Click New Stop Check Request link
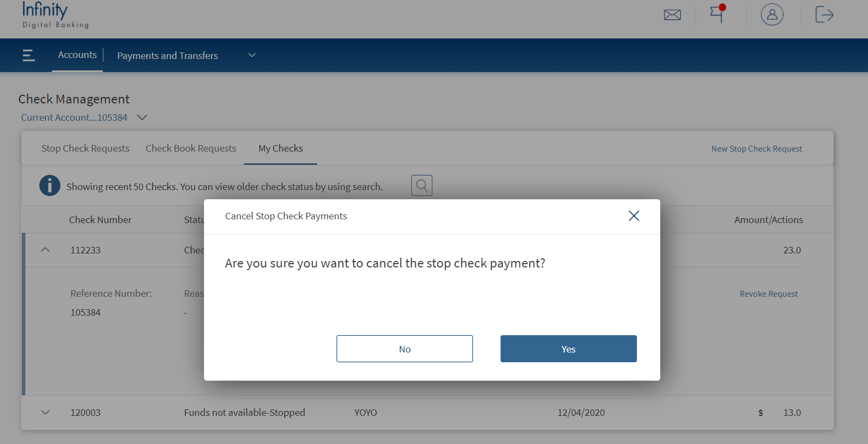The height and width of the screenshot is (444, 868). point(757,149)
